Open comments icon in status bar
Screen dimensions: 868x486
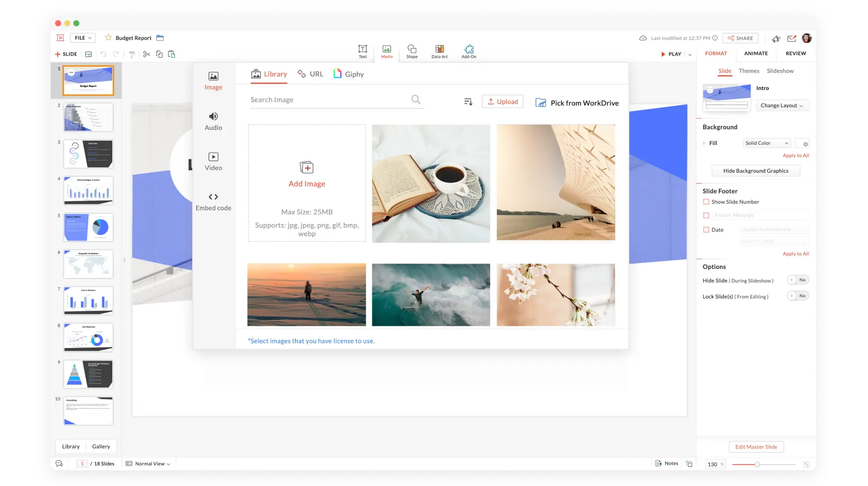pos(59,464)
